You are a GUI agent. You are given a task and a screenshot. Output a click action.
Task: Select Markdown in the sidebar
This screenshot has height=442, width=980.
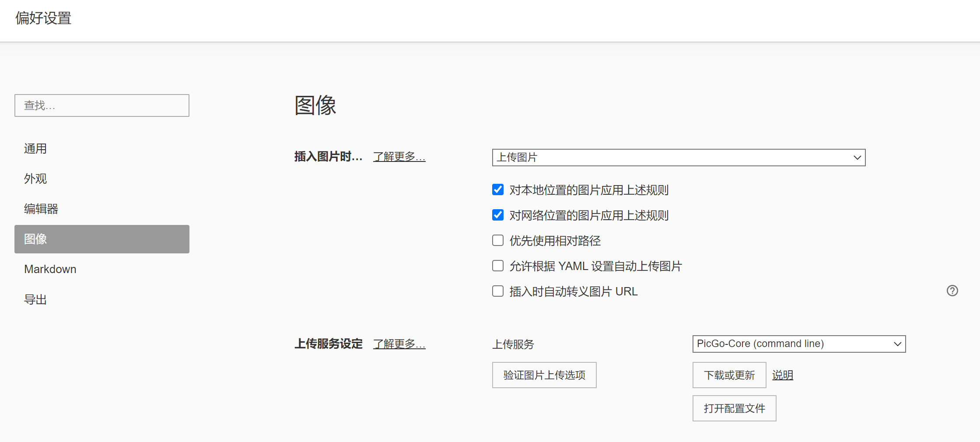coord(102,269)
